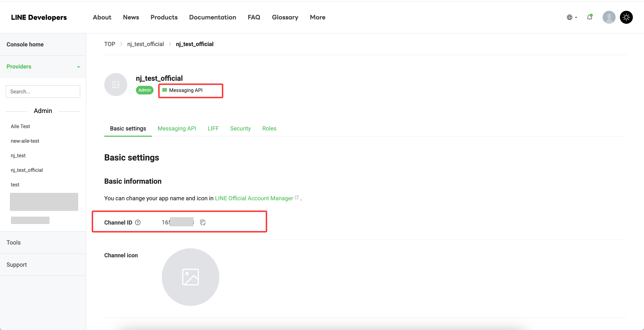Viewport: 644px width, 330px height.
Task: Open the user profile avatar
Action: point(609,17)
